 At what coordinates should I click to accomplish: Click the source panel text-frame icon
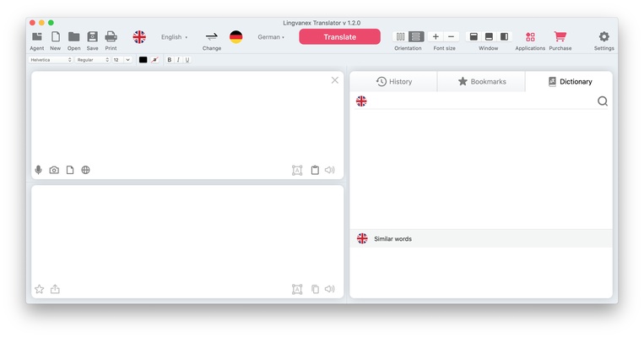pos(297,170)
